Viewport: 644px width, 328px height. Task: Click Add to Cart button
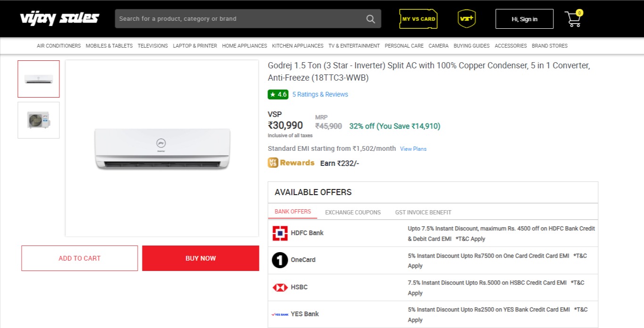[x=80, y=258]
